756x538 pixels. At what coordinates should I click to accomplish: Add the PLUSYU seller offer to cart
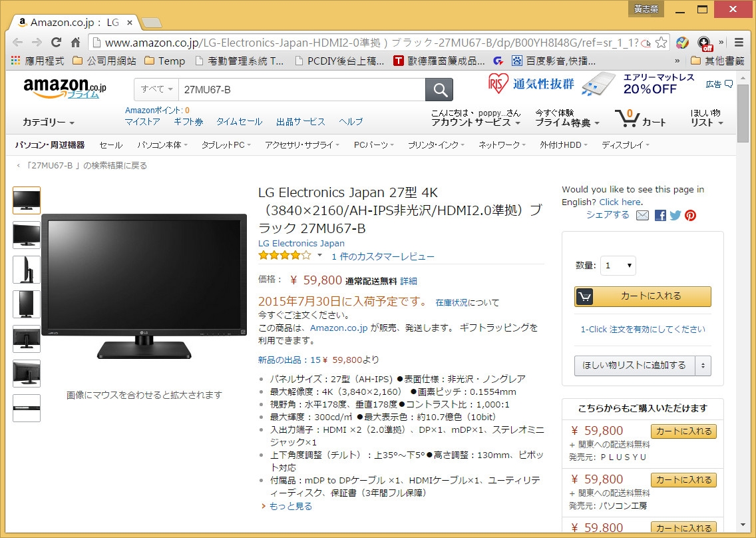click(683, 431)
